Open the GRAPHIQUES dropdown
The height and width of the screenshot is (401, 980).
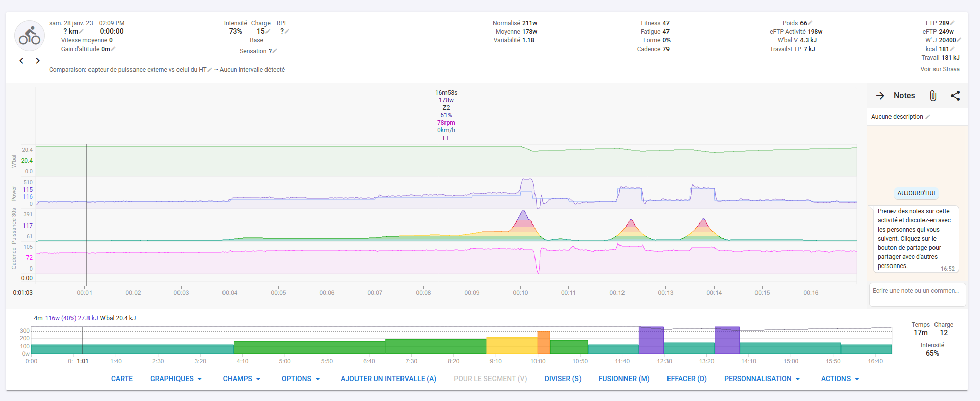176,379
